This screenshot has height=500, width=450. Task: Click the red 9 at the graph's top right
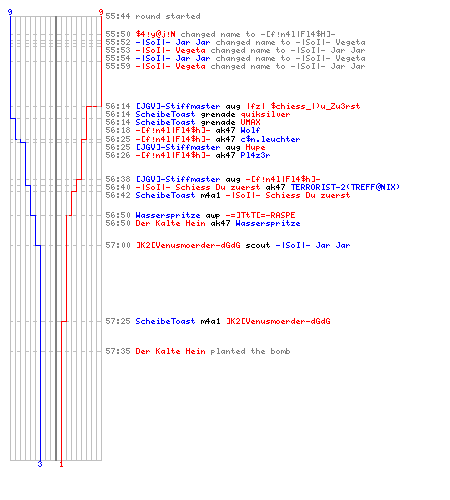[101, 12]
